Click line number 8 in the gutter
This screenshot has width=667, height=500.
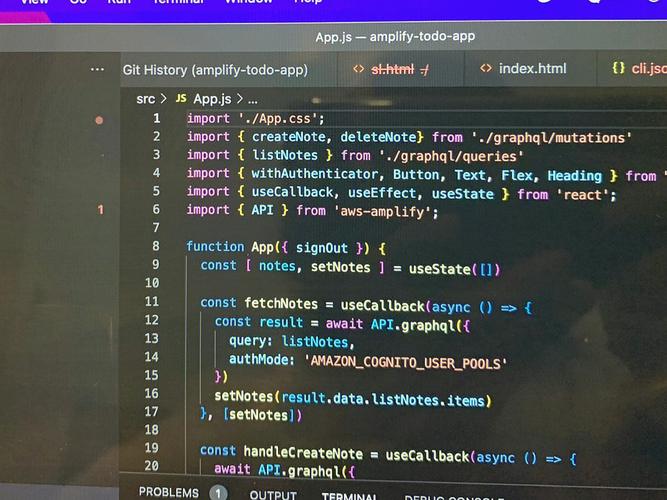(156, 246)
